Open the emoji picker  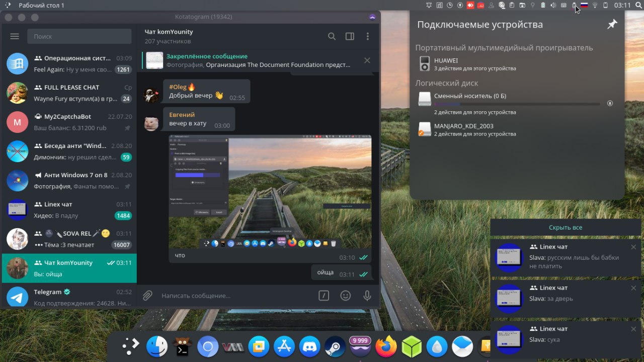(345, 296)
